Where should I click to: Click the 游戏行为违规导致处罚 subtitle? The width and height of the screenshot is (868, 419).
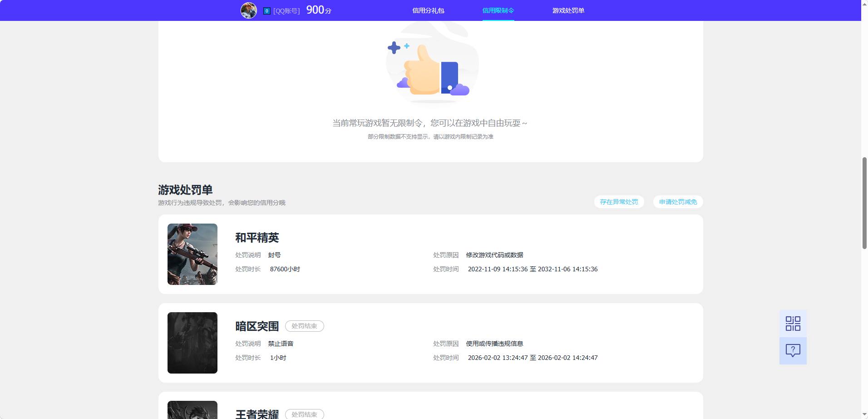tap(222, 203)
